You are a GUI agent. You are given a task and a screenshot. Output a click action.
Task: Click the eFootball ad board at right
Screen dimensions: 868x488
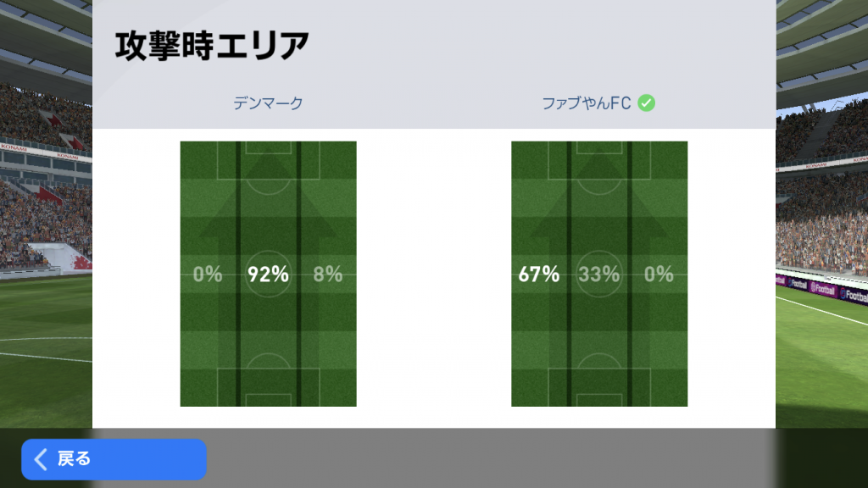click(821, 289)
